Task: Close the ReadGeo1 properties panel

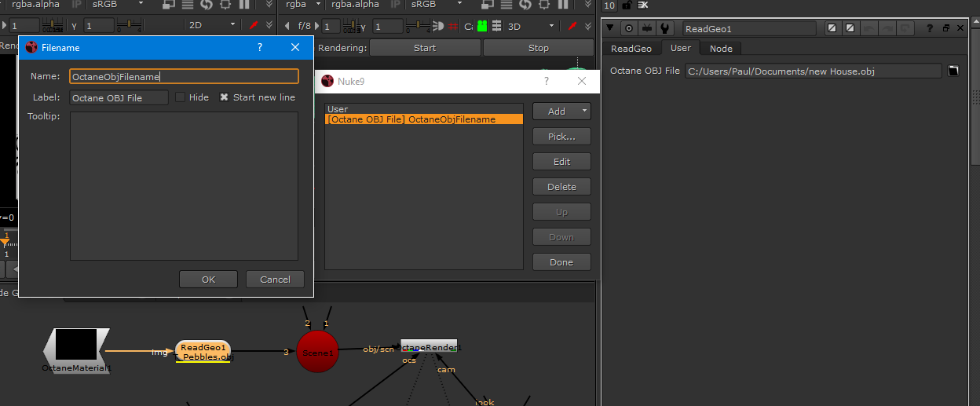Action: click(961, 29)
